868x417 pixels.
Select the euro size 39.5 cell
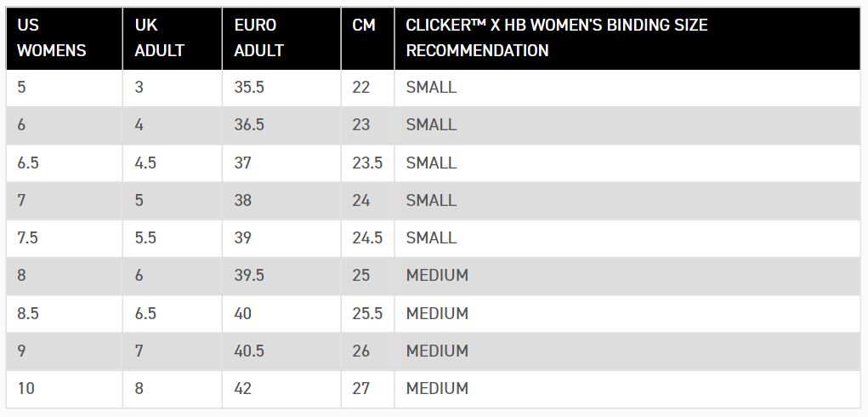click(249, 276)
